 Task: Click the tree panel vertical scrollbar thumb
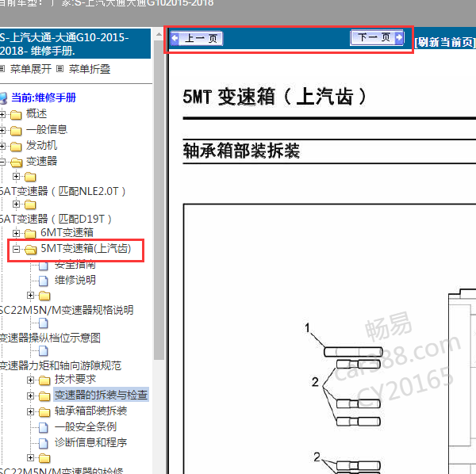tap(159, 201)
